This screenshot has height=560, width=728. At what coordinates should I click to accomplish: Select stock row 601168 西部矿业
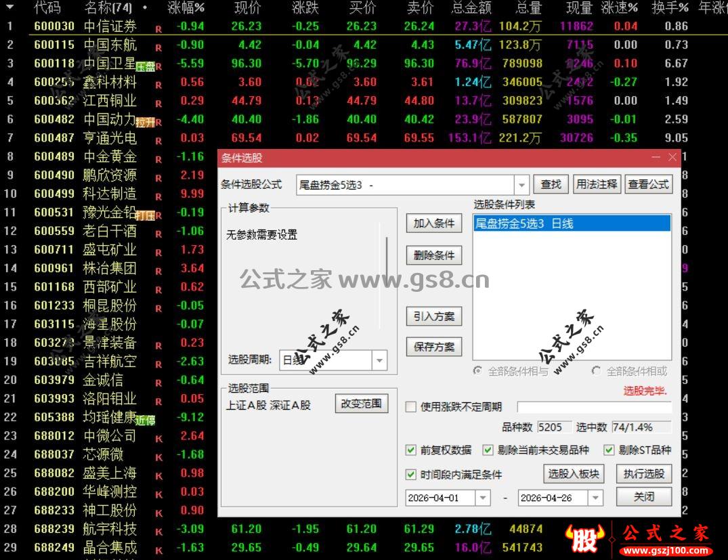pyautogui.click(x=108, y=287)
